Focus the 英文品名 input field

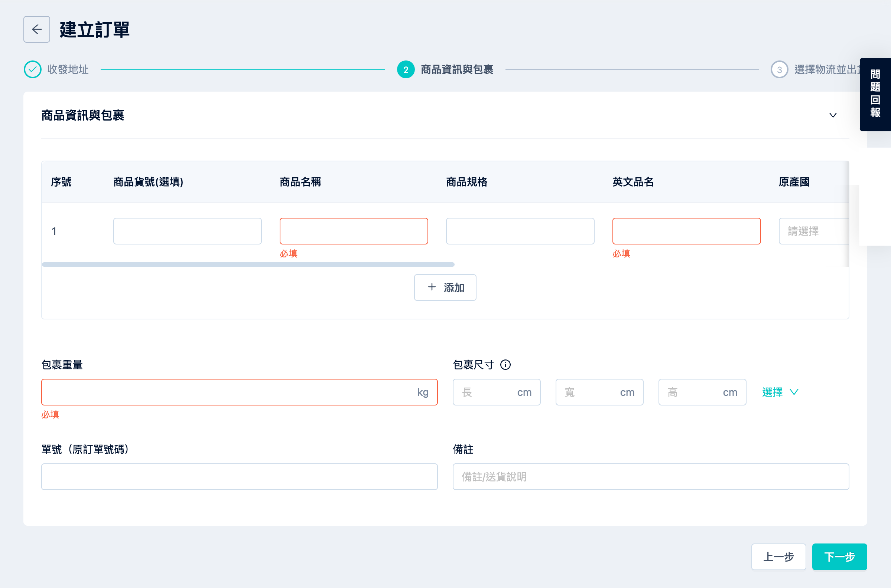[686, 231]
